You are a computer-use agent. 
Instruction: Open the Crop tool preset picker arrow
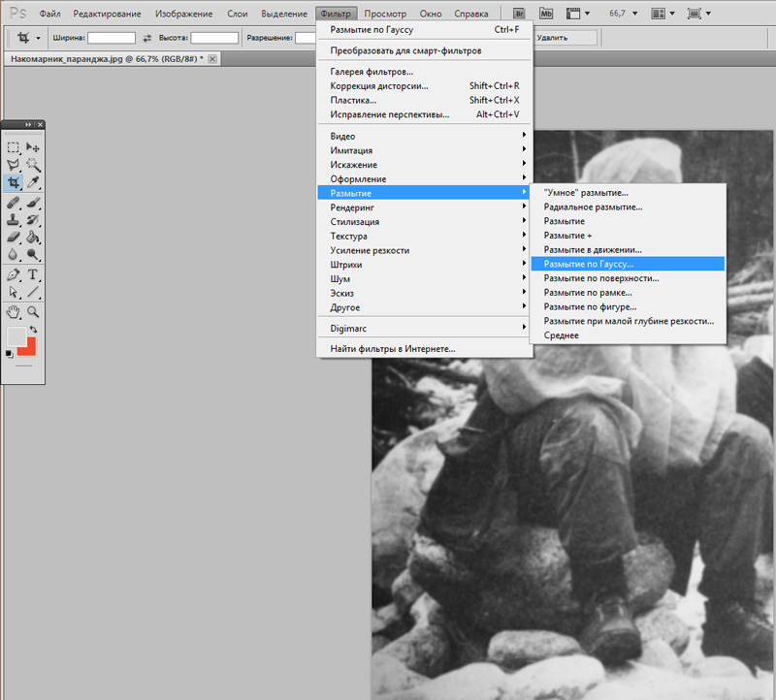click(x=38, y=38)
